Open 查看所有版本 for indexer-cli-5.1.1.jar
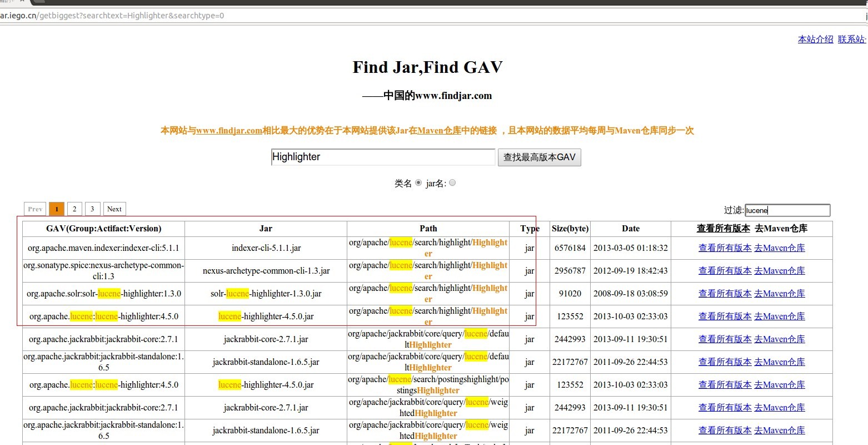 [725, 248]
